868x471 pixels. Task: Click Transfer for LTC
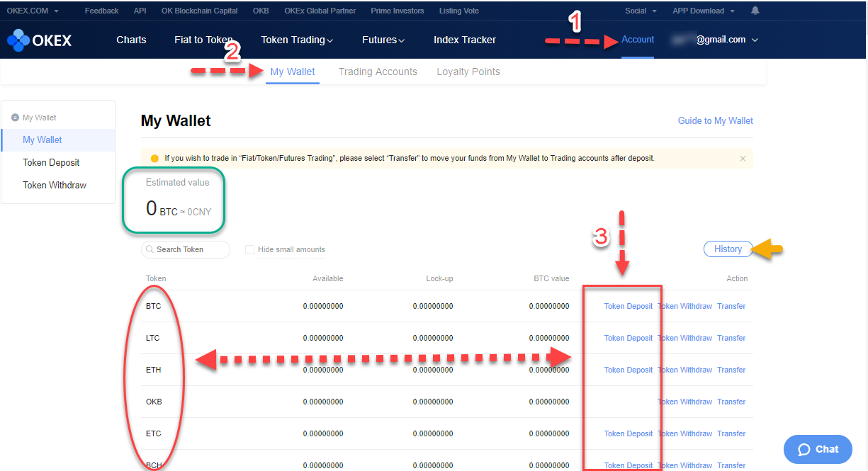point(731,338)
